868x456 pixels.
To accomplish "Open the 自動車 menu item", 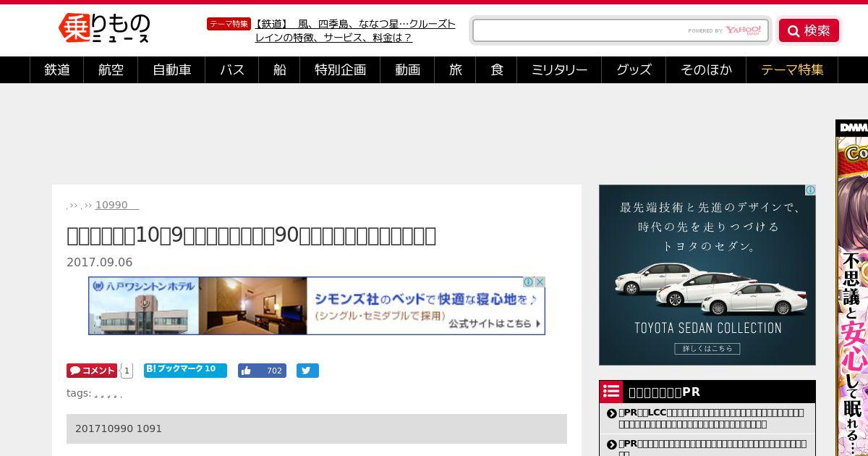I will coord(171,70).
